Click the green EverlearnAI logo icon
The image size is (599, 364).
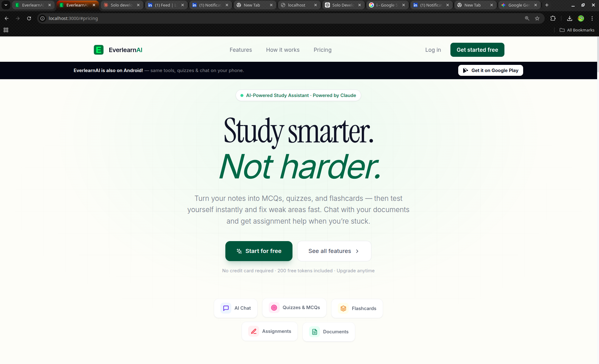coord(99,50)
